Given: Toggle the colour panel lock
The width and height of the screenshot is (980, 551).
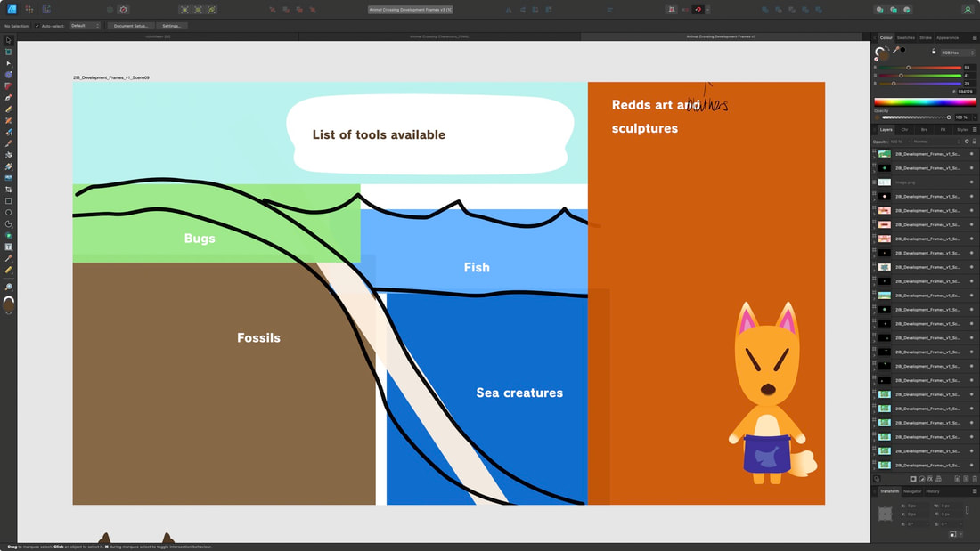Looking at the screenshot, I should coord(934,52).
